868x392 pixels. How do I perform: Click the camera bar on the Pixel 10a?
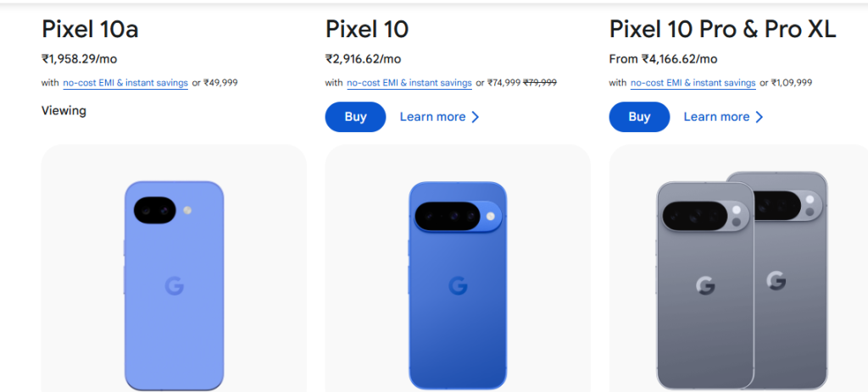[154, 211]
